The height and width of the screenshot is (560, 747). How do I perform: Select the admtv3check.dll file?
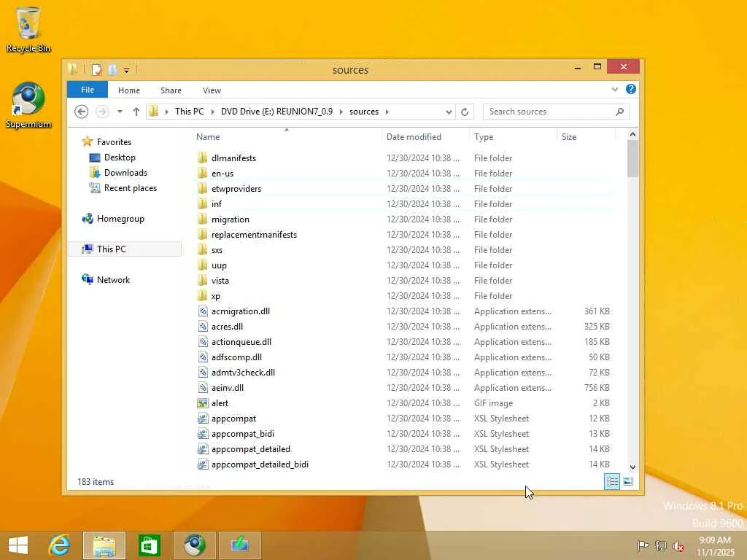point(243,373)
